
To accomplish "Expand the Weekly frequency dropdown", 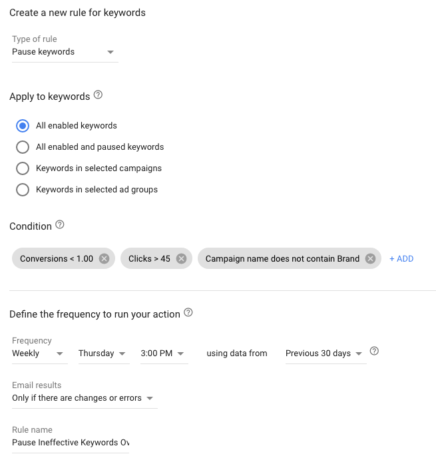I will tap(39, 353).
